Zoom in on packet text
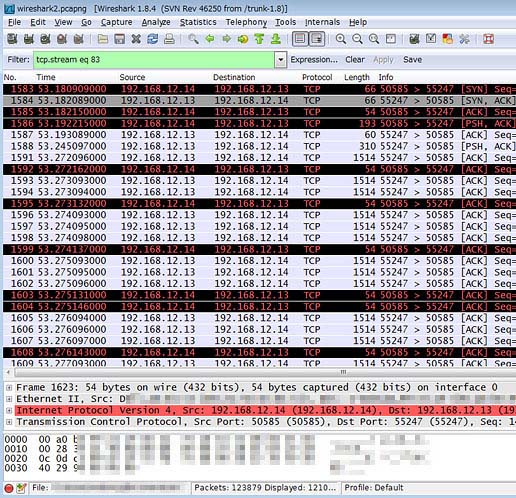 pyautogui.click(x=341, y=39)
